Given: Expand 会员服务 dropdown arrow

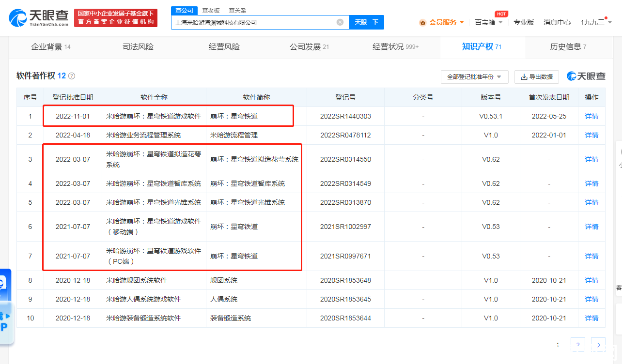Looking at the screenshot, I should [462, 22].
